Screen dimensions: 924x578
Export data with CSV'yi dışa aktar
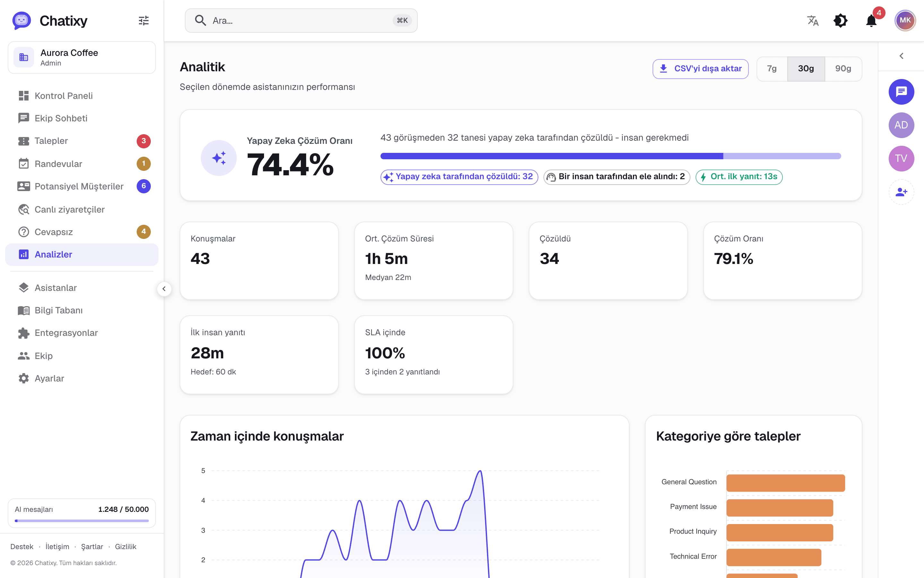pos(700,69)
